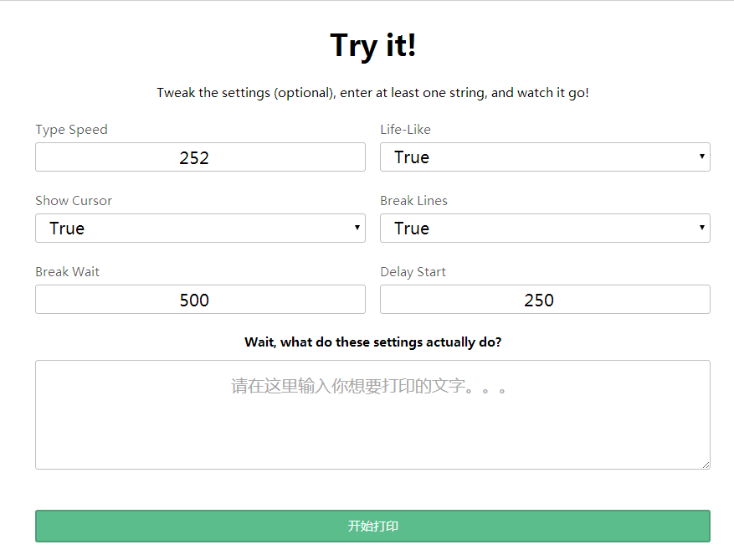The height and width of the screenshot is (560, 734).
Task: Click the green 开始打印 button
Action: (372, 527)
